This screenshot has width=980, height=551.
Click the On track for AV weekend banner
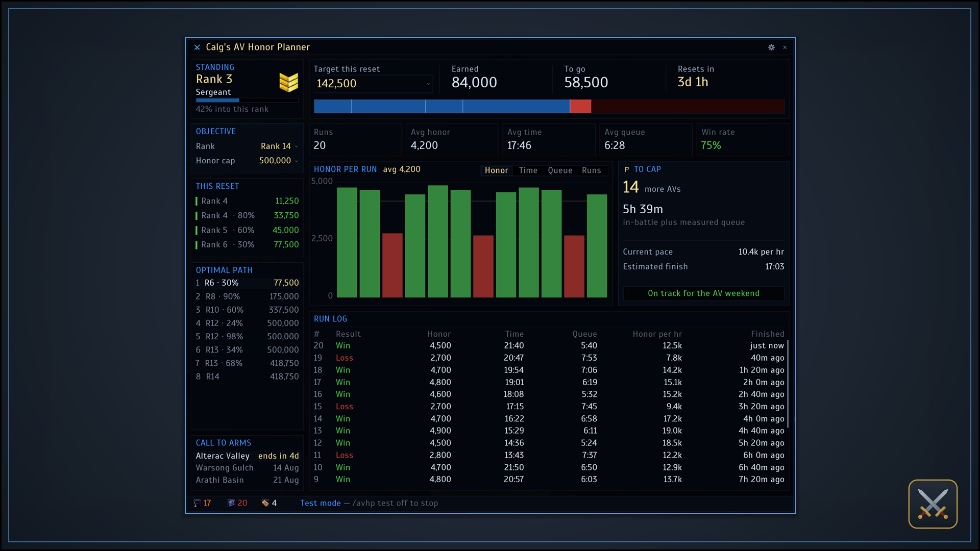click(703, 293)
